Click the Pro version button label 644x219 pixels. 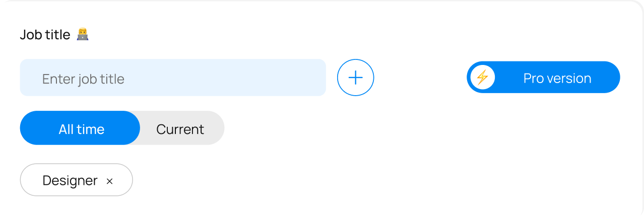557,79
